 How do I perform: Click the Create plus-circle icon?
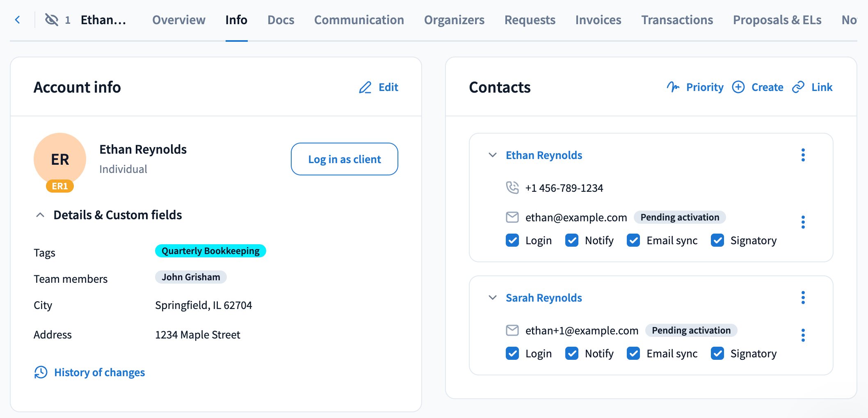click(x=738, y=87)
